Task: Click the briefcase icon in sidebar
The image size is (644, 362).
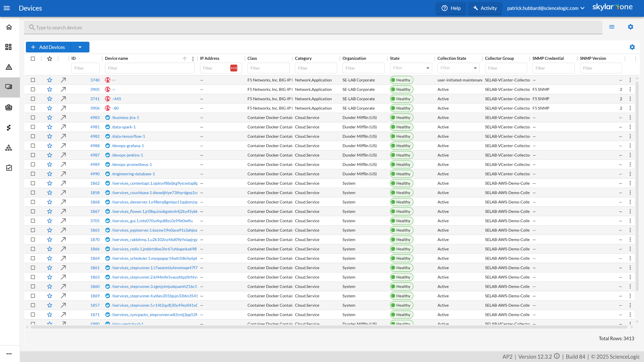Action: 9,108
